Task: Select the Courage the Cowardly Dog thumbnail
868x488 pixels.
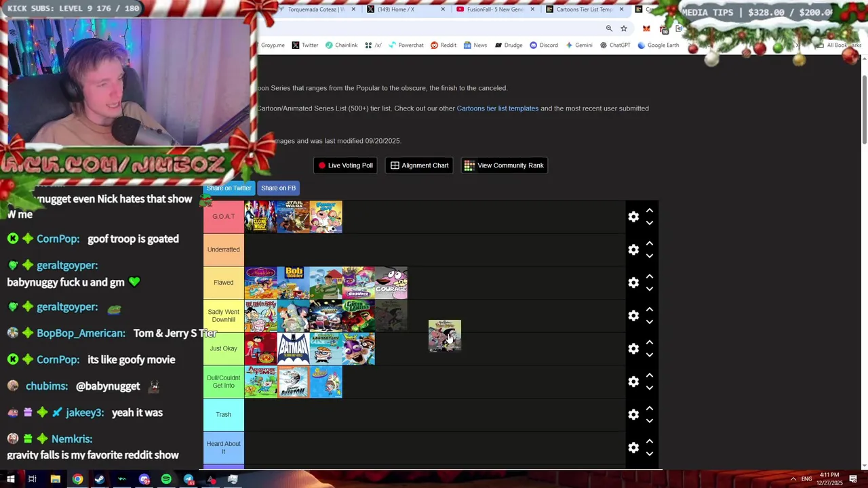Action: pos(391,283)
